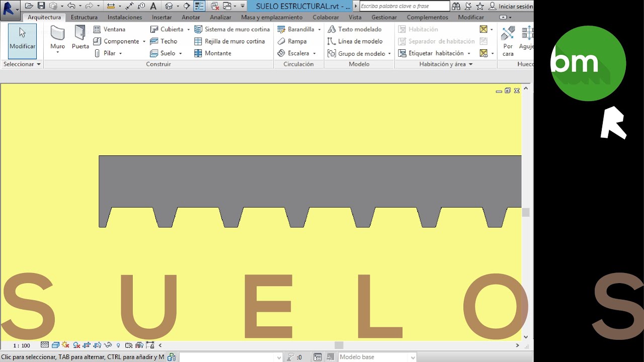Toggle reveal hidden elements lightbulb
Viewport: 644px width, 362px height.
click(118, 345)
